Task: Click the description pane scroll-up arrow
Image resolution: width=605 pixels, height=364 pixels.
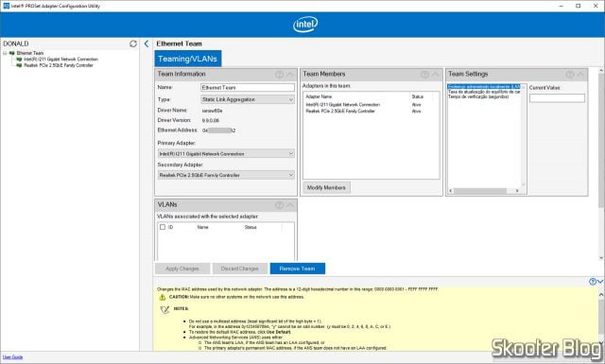Action: point(601,295)
